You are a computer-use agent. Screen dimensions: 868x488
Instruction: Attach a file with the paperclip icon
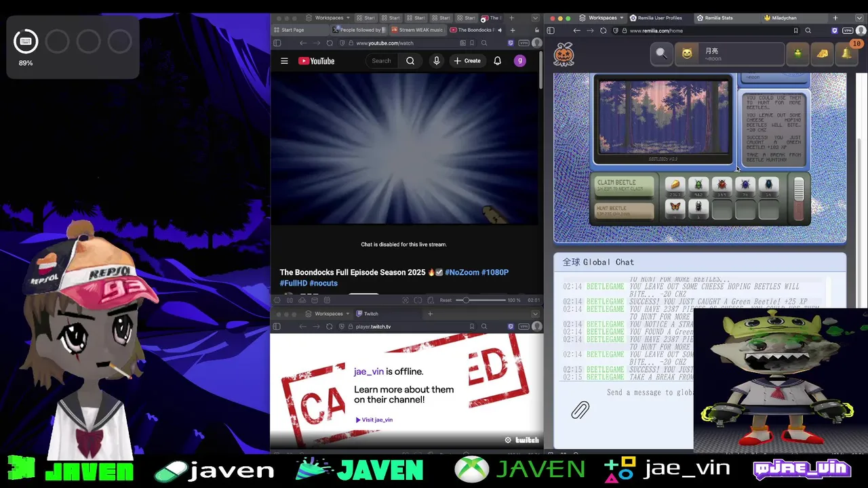pyautogui.click(x=580, y=409)
